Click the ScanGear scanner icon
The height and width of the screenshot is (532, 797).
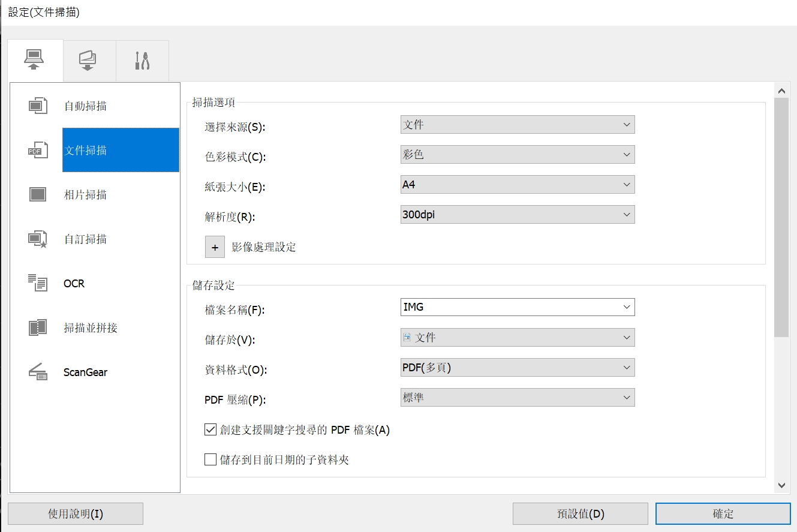pos(38,372)
